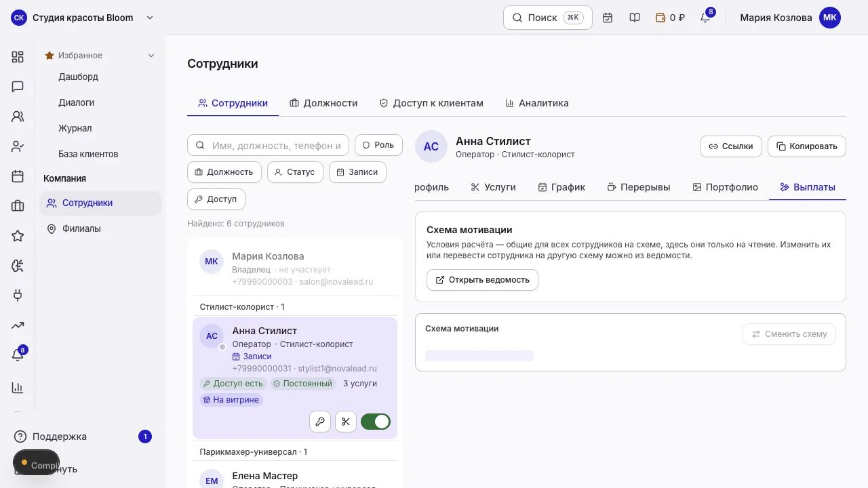Open the Роль filter dropdown
This screenshot has height=488, width=868.
(x=378, y=145)
